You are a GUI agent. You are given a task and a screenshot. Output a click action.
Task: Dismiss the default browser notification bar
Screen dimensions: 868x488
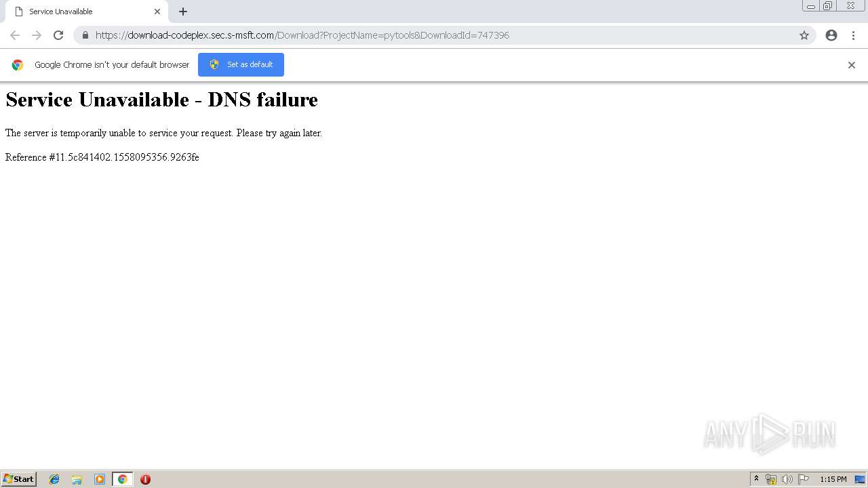click(852, 65)
